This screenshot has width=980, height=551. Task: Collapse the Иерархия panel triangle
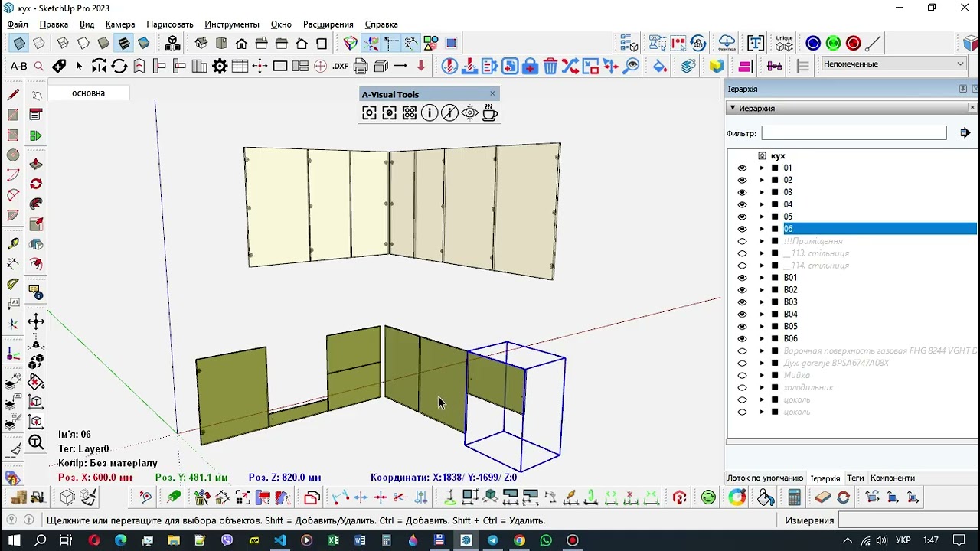(733, 108)
